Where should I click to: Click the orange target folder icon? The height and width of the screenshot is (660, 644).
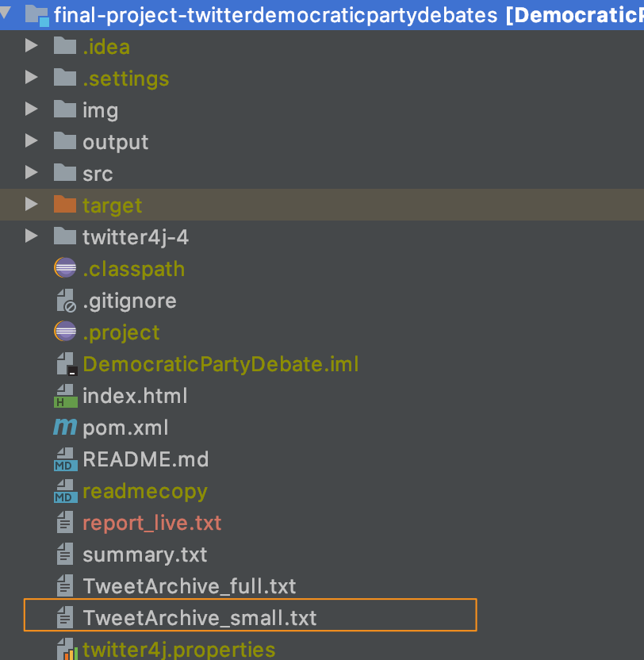65,204
